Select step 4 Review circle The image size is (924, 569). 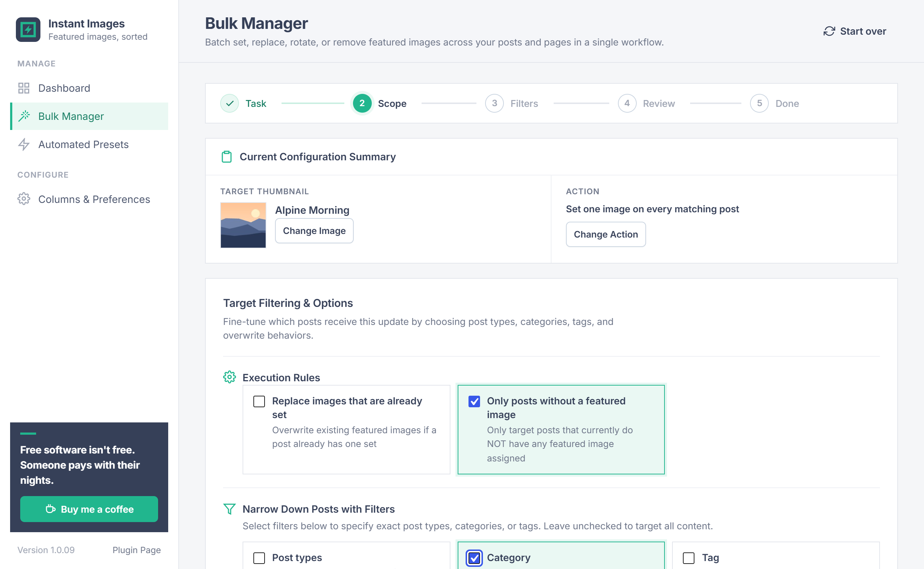point(627,103)
